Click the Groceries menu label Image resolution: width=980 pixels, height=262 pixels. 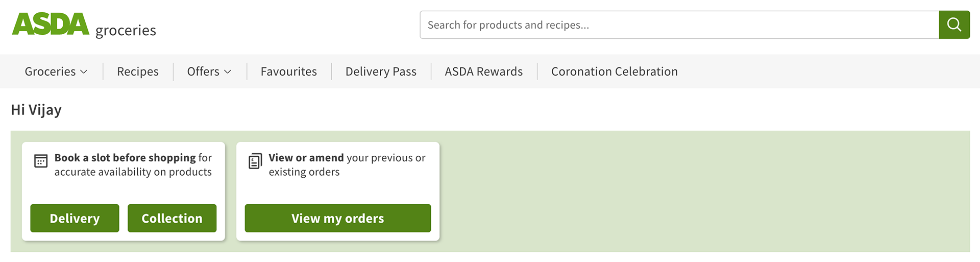point(50,72)
